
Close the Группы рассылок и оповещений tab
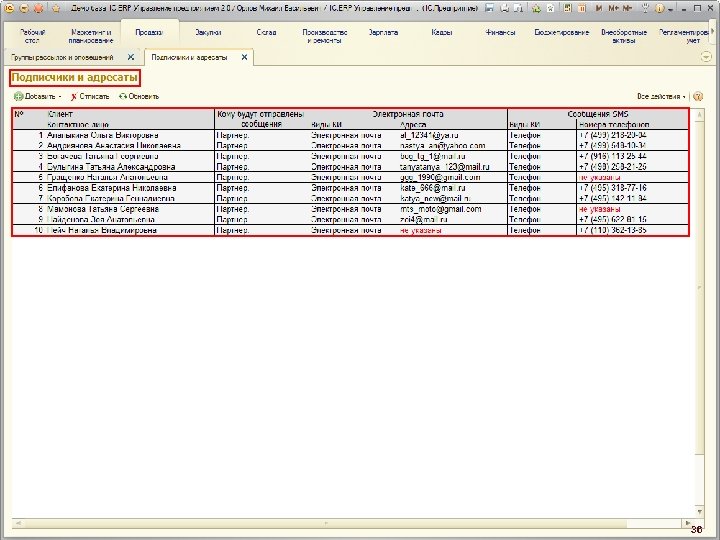click(x=131, y=57)
